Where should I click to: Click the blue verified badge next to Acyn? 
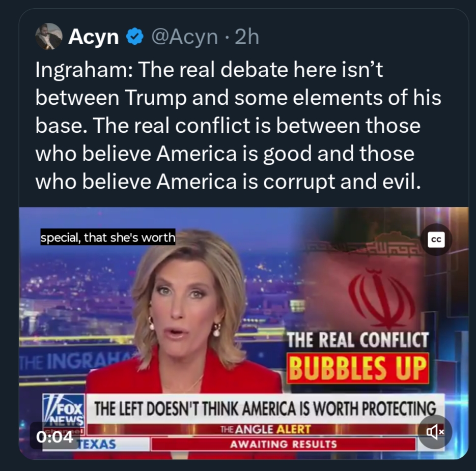[135, 37]
